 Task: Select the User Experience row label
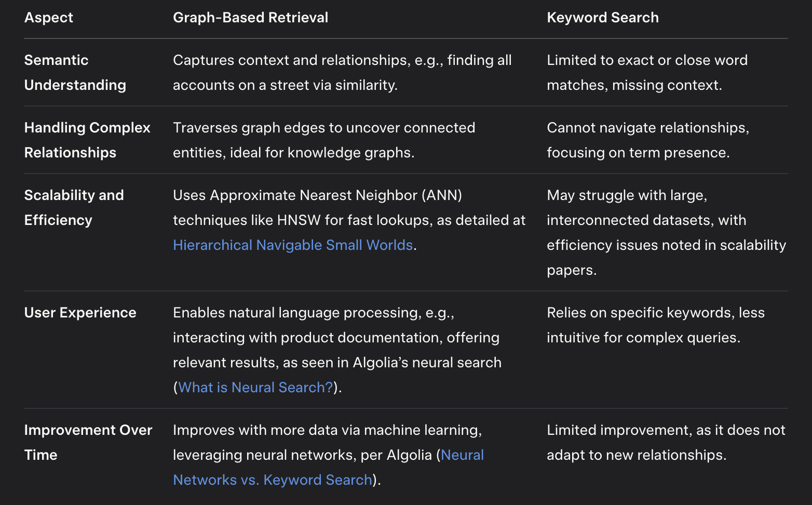(80, 312)
